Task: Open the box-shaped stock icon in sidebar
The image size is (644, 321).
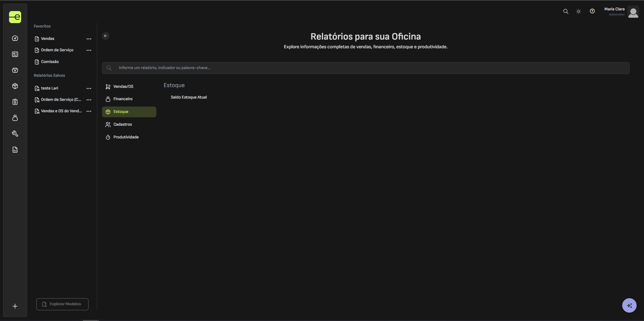Action: pos(15,86)
